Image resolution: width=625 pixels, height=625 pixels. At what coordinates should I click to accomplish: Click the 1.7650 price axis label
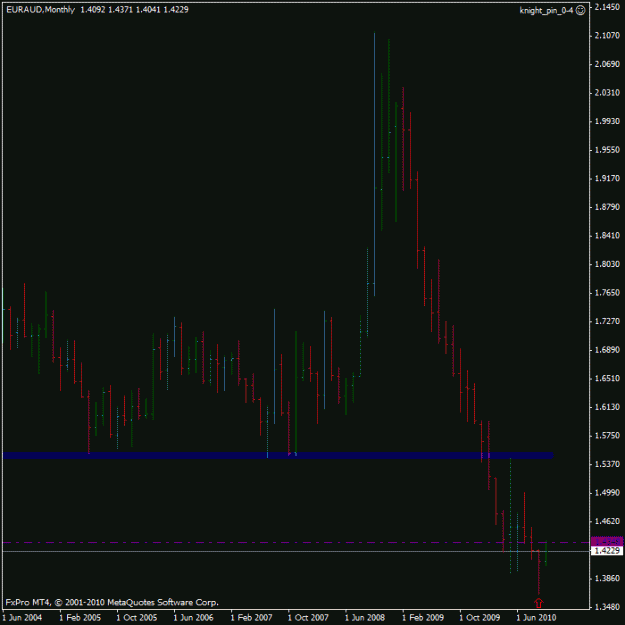tap(607, 293)
